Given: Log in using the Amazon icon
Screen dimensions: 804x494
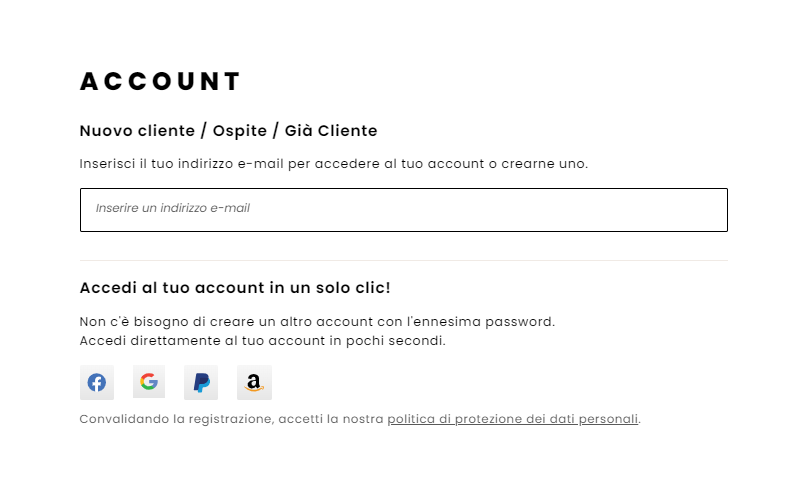Looking at the screenshot, I should click(254, 382).
